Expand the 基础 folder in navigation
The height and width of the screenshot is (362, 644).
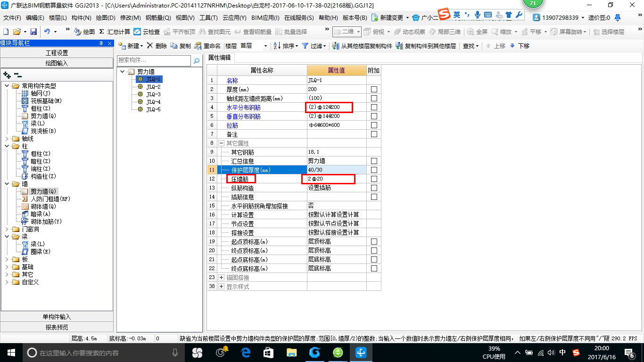click(7, 267)
